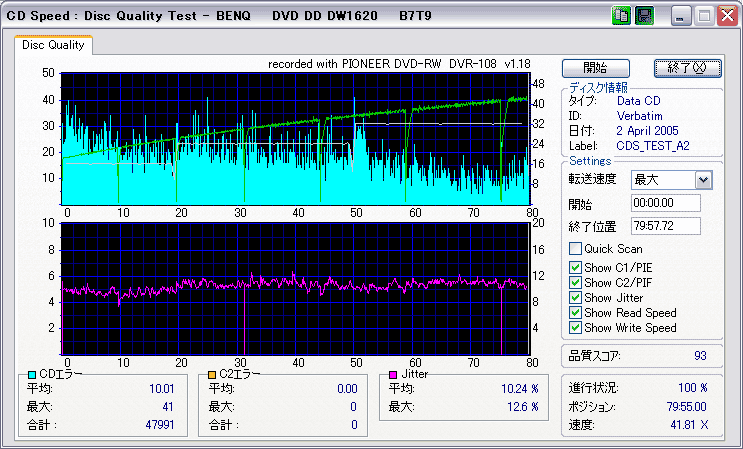This screenshot has height=449, width=743.
Task: Click the orange C2 error legend square
Action: [x=212, y=375]
